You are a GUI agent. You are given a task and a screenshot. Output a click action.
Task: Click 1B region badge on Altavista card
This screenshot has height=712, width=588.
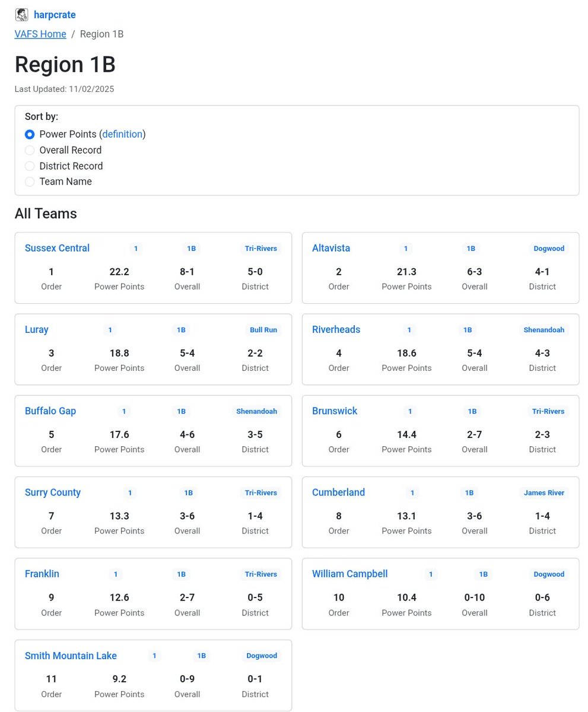471,249
